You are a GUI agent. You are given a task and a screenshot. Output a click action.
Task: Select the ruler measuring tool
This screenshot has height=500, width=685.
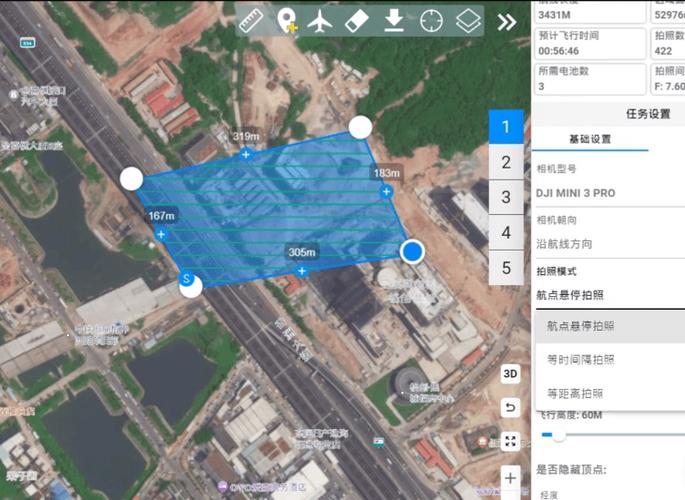pos(250,20)
